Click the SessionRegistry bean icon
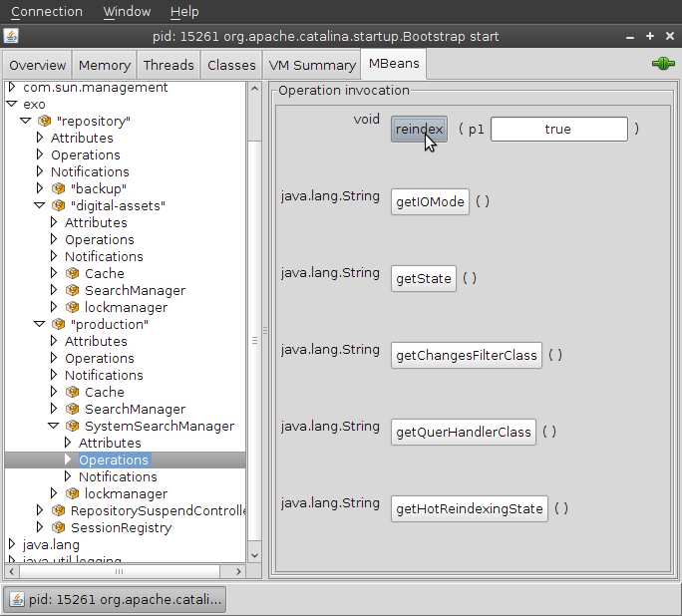The width and height of the screenshot is (682, 616). (58, 527)
